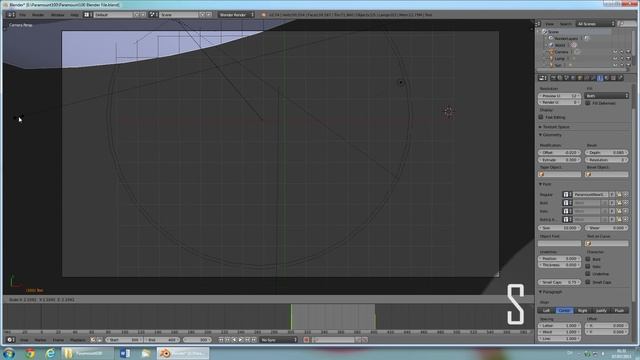Open the Blender Render engine dropdown

pyautogui.click(x=236, y=15)
